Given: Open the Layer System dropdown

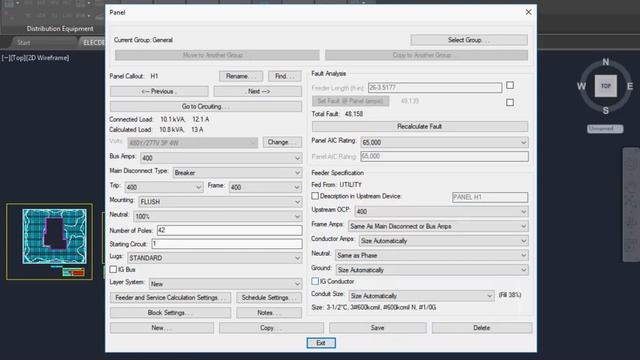Looking at the screenshot, I should pyautogui.click(x=225, y=284).
